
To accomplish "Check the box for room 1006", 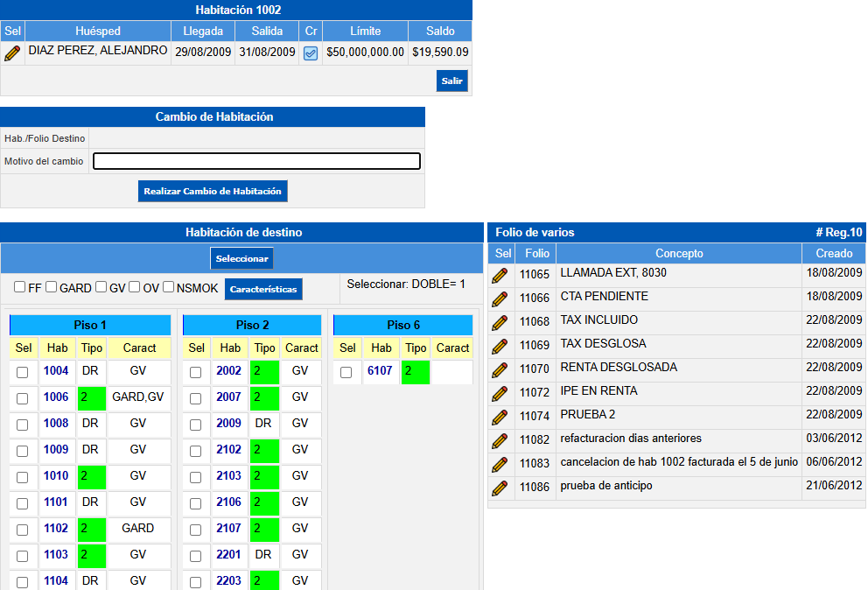I will pos(22,398).
